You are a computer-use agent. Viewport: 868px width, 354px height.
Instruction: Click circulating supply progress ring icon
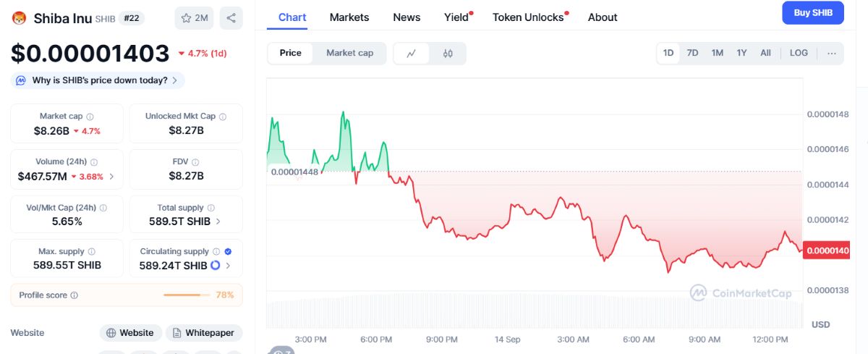(x=215, y=266)
